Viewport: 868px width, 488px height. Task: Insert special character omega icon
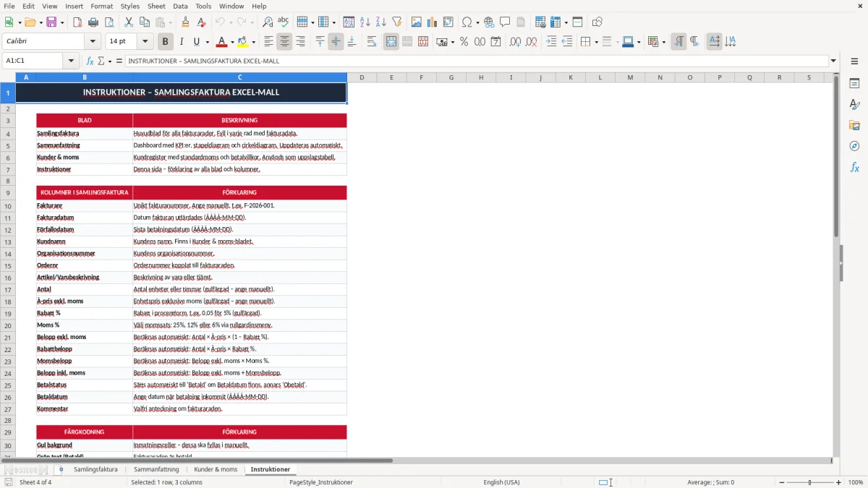pyautogui.click(x=467, y=22)
